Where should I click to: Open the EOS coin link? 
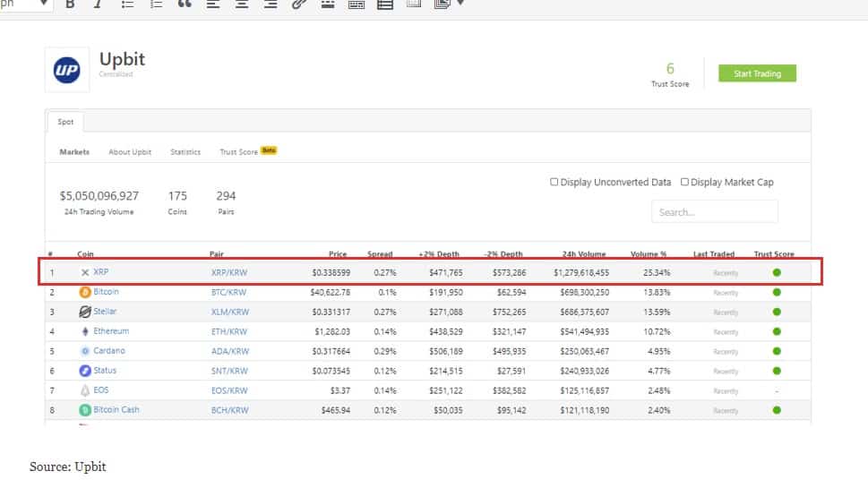pos(100,390)
